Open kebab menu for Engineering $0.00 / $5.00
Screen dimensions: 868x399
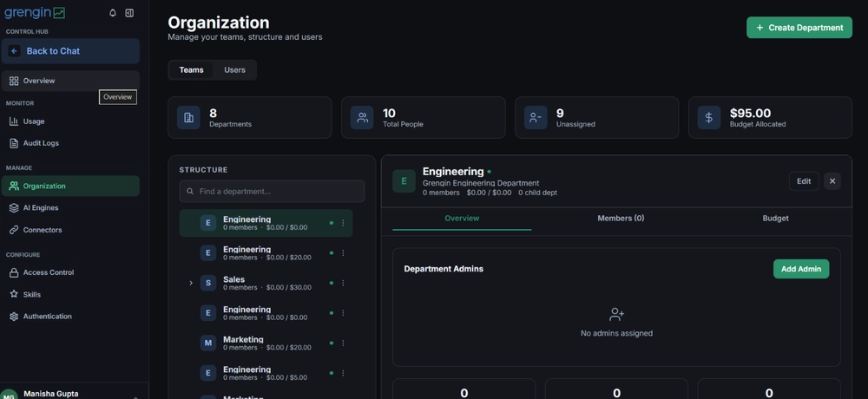click(343, 373)
